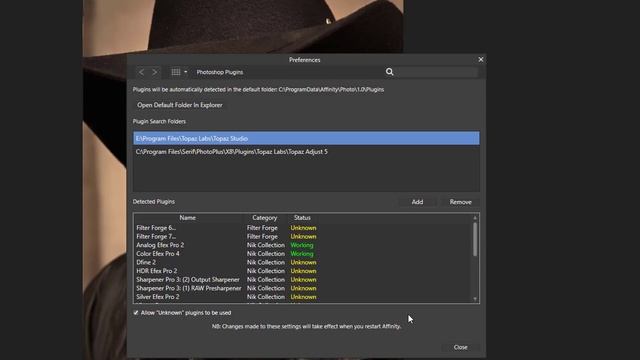The width and height of the screenshot is (640, 360).
Task: Select Color Efex Pro 4 plugin
Action: click(303, 254)
